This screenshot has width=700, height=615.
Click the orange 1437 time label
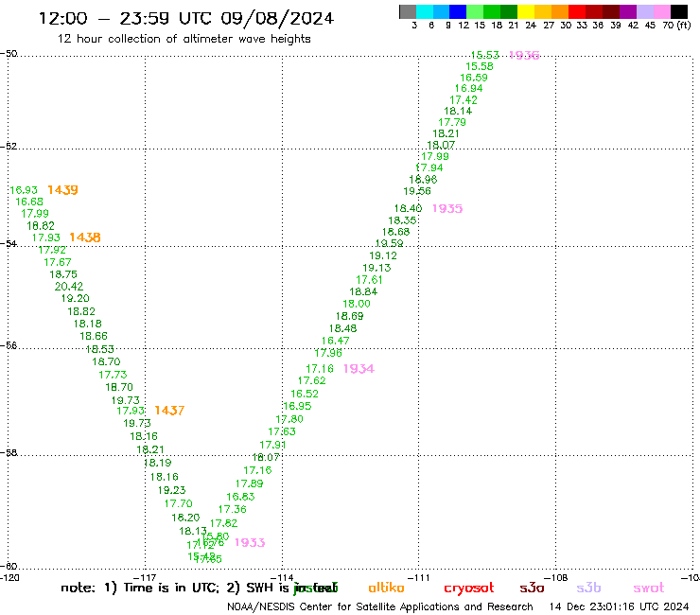click(x=169, y=410)
